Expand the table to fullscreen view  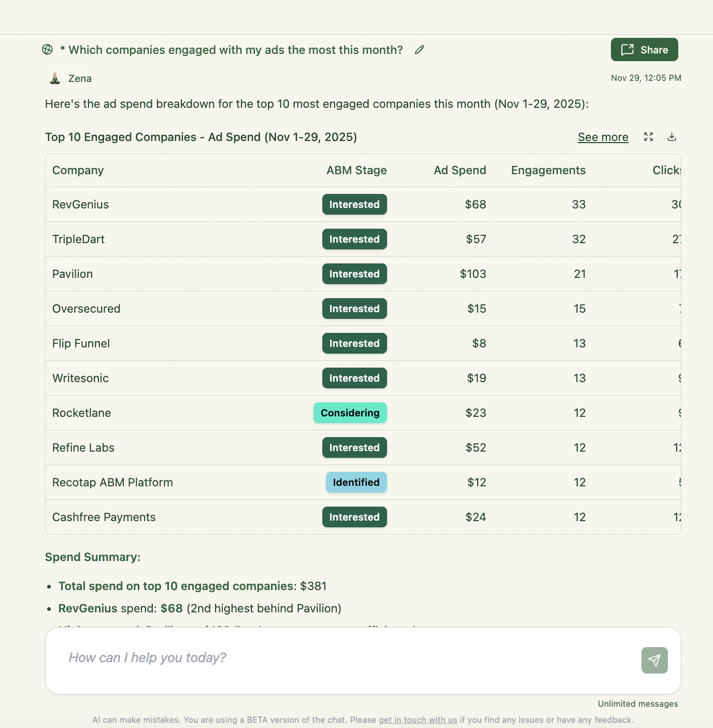(648, 137)
